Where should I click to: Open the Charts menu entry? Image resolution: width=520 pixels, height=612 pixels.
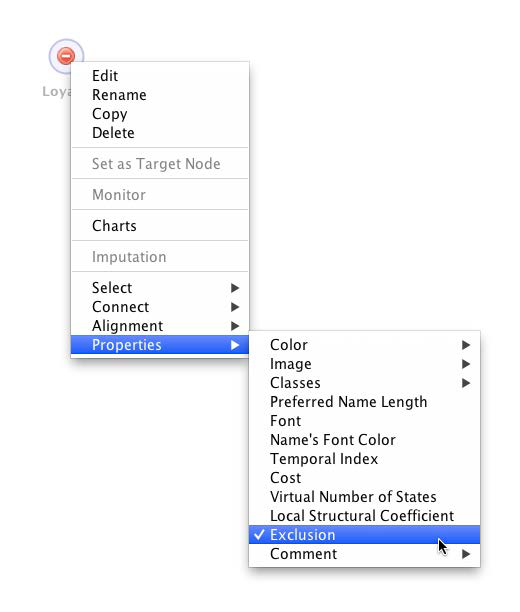click(160, 226)
